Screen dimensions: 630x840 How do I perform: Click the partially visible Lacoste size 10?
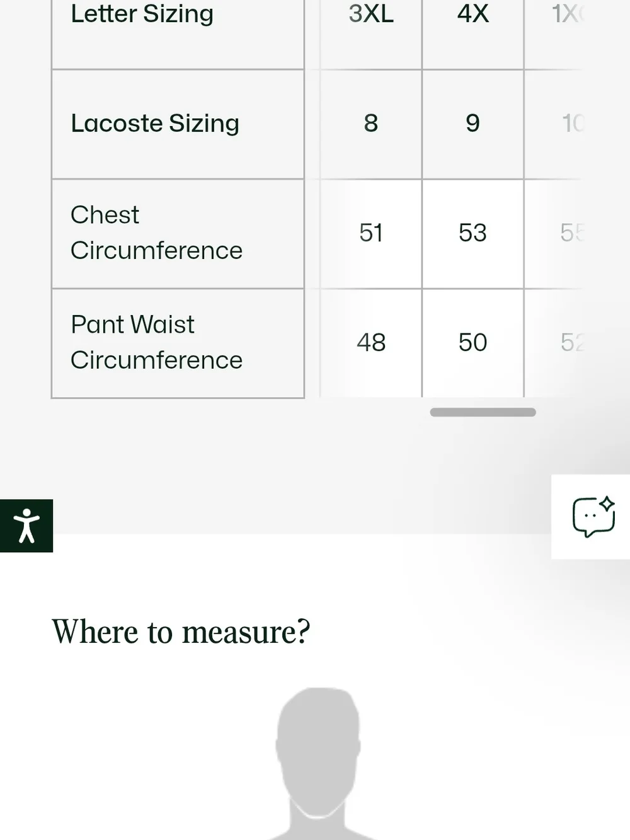[x=573, y=124]
